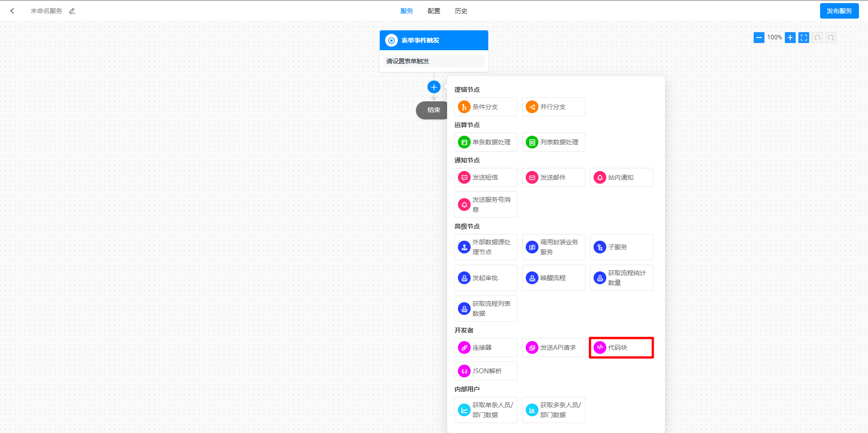This screenshot has height=433, width=868.
Task: Click the 发布服务 button
Action: [839, 11]
